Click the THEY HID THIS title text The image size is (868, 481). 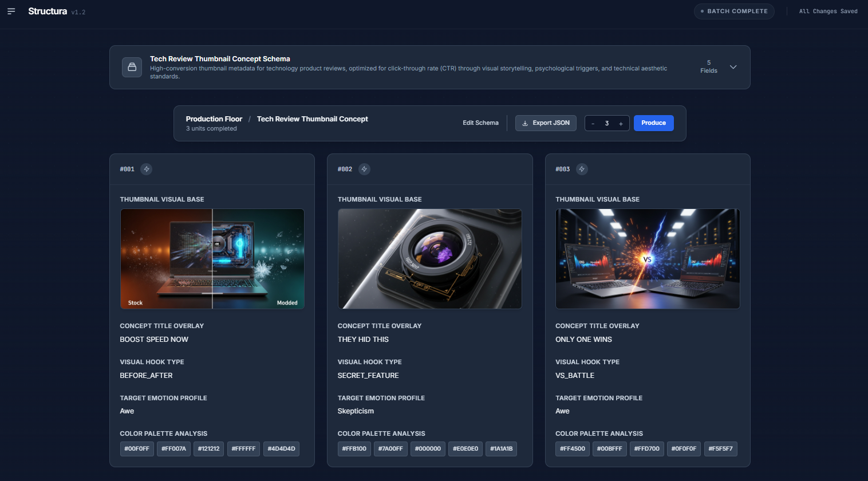[363, 340]
